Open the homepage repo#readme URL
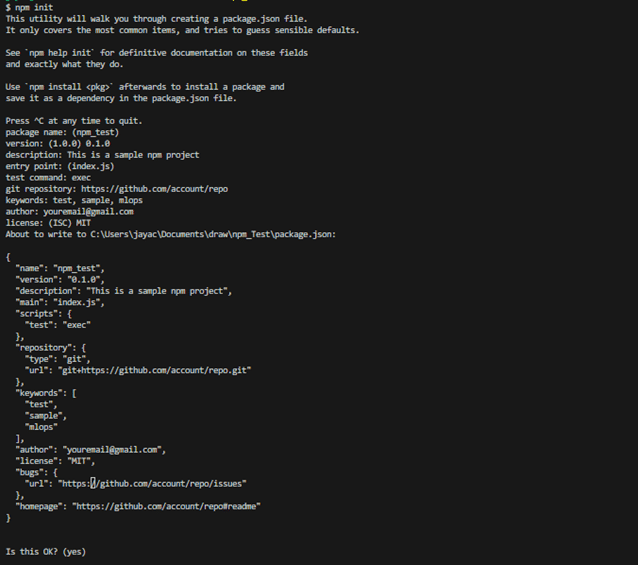638x565 pixels. tap(166, 506)
